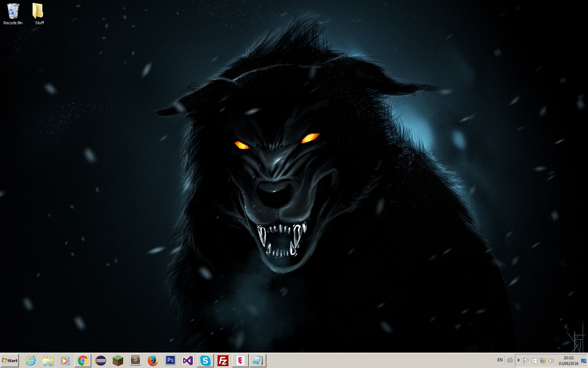Click the EN input language indicator
Image resolution: width=588 pixels, height=368 pixels.
pyautogui.click(x=500, y=360)
